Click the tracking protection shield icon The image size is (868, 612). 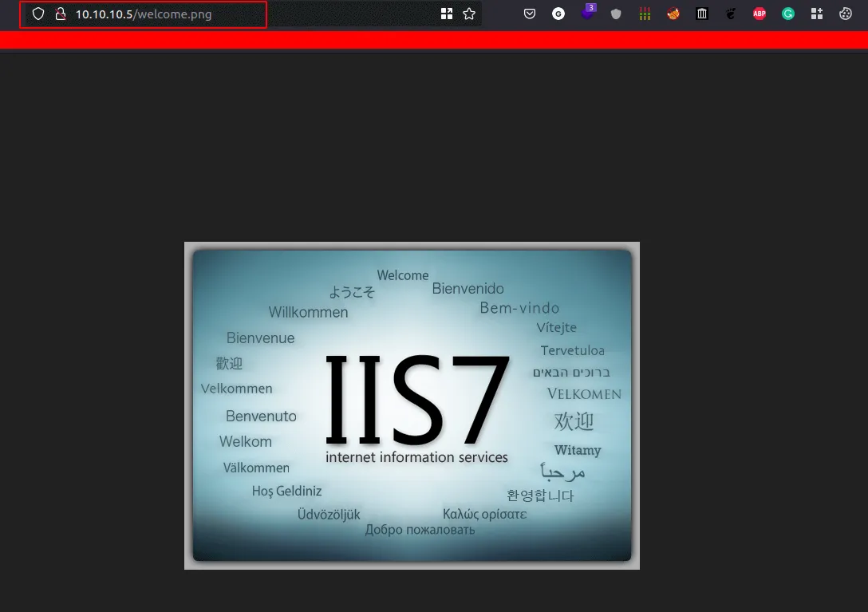click(x=37, y=14)
